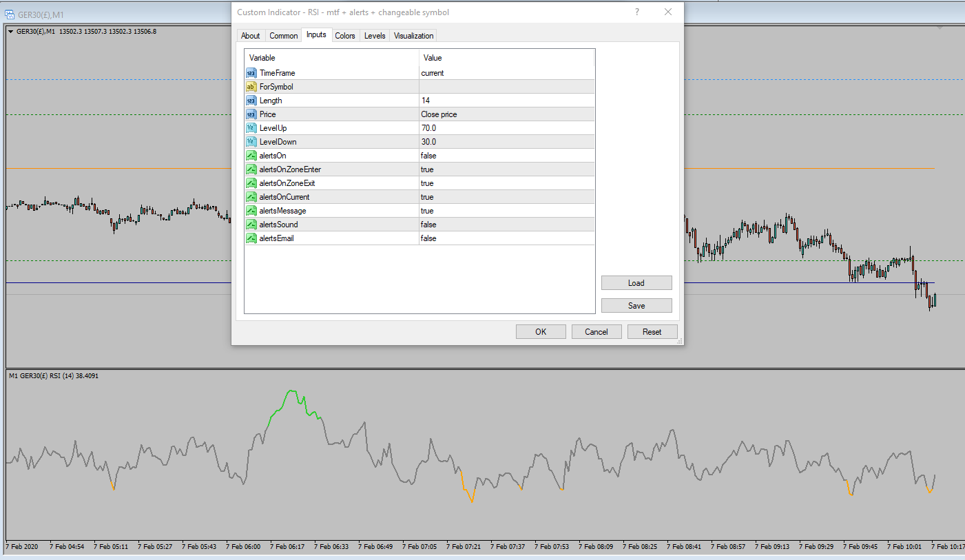Select the alertsOnZoneExit value 'true'
This screenshot has height=560, width=965.
click(427, 183)
